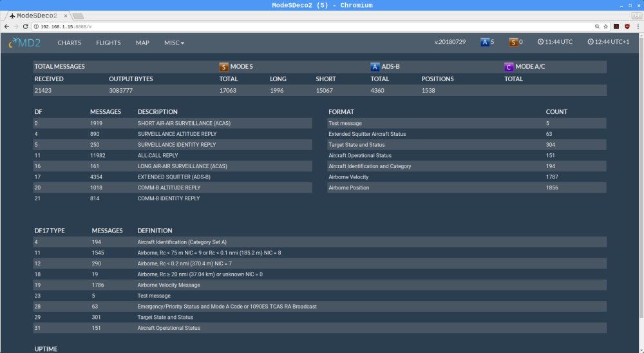644x353 pixels.
Task: Click the dark square extension icon
Action: (616, 26)
